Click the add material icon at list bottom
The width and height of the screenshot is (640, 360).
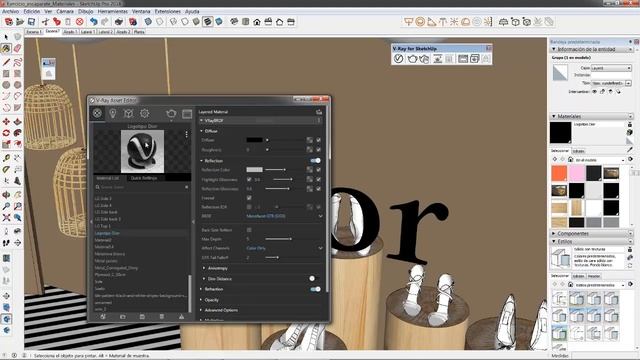(x=103, y=316)
